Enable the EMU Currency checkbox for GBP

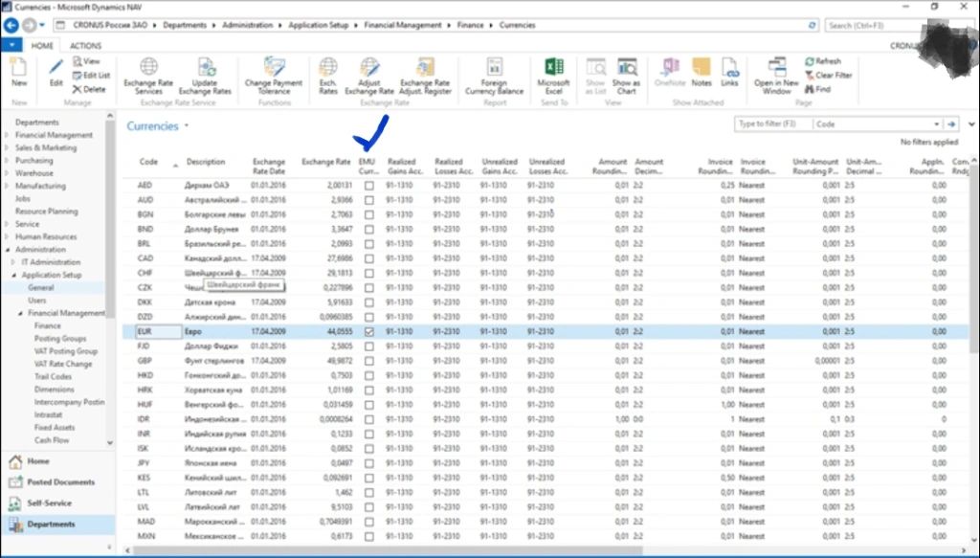pyautogui.click(x=369, y=361)
